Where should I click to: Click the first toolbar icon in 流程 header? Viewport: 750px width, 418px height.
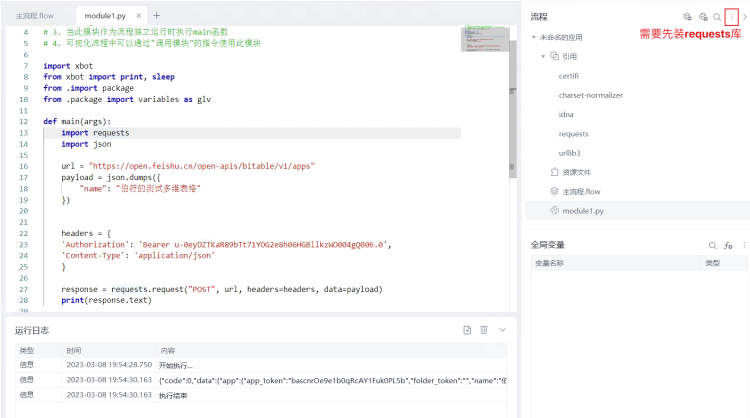687,17
